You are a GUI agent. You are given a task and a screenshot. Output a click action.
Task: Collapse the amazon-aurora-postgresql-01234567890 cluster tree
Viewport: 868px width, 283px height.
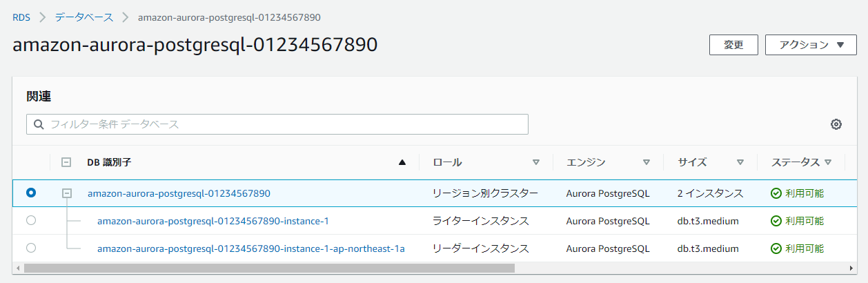[67, 193]
